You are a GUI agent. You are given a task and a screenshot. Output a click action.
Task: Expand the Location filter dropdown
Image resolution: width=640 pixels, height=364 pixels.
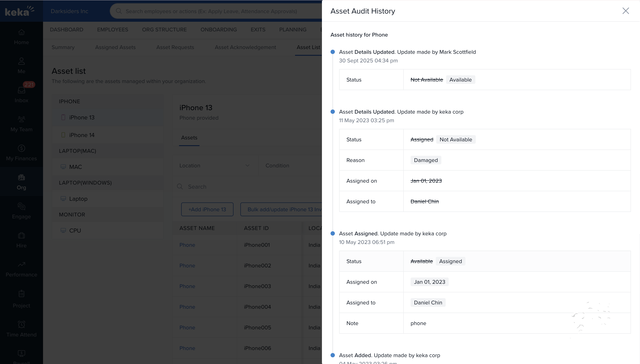[215, 165]
